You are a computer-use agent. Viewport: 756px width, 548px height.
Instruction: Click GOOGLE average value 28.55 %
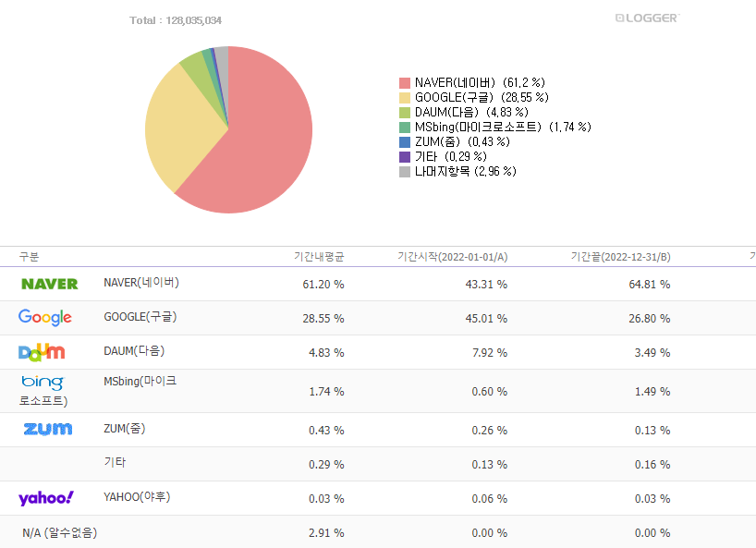pyautogui.click(x=323, y=319)
